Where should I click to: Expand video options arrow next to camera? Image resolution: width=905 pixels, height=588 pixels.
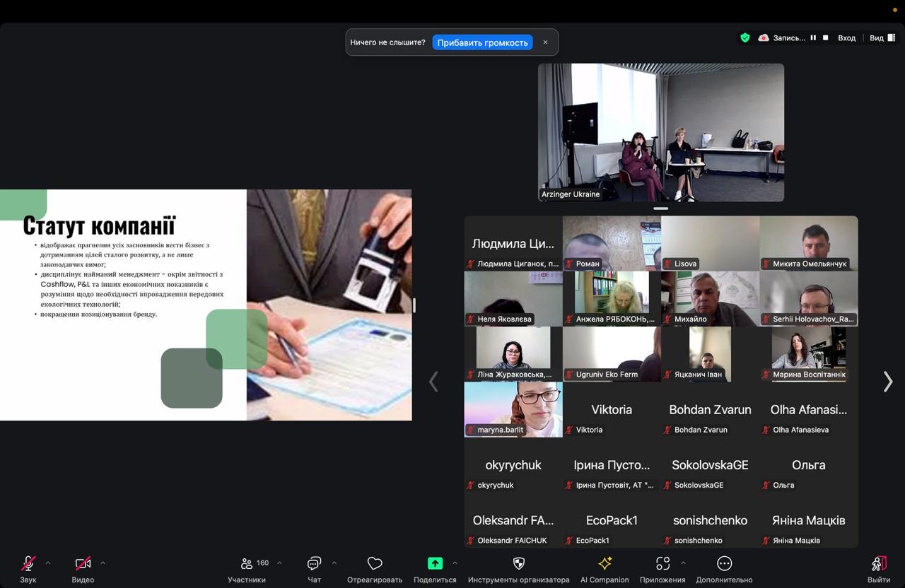(x=103, y=563)
